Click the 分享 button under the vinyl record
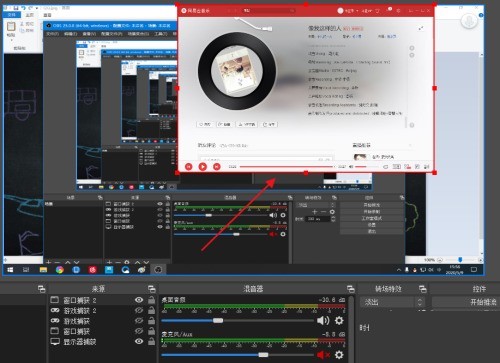 coord(269,124)
